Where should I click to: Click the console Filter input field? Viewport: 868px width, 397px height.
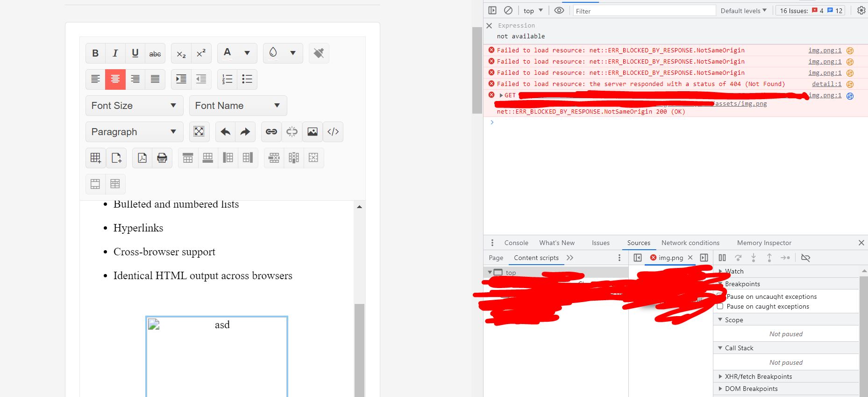tap(644, 11)
